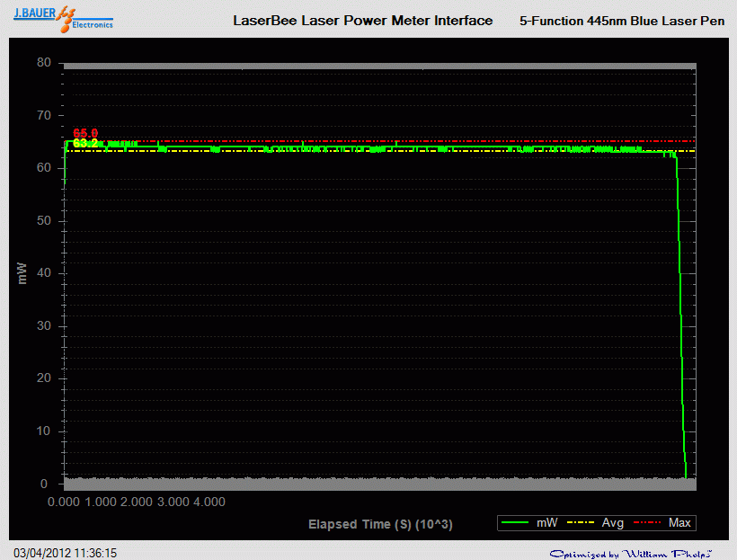Image resolution: width=737 pixels, height=560 pixels.
Task: Click the 03/04/2012 11:36:15 timestamp
Action: [65, 553]
